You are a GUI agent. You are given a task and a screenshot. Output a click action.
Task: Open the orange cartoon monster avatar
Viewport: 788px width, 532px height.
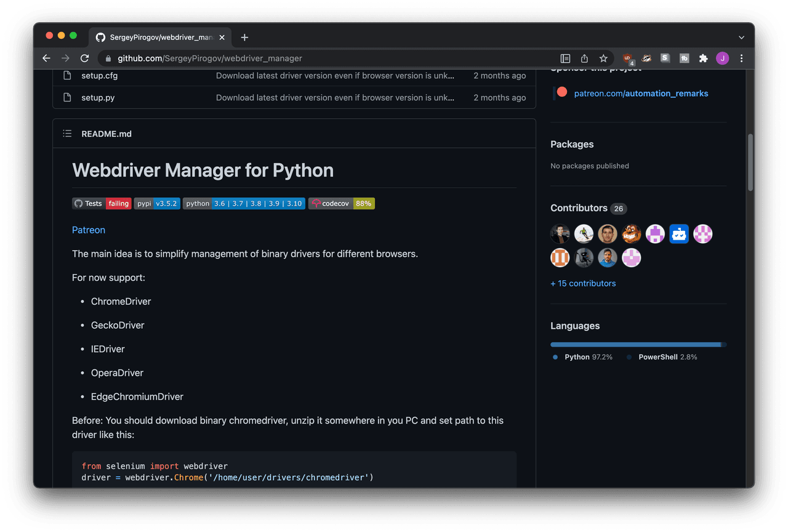(632, 234)
